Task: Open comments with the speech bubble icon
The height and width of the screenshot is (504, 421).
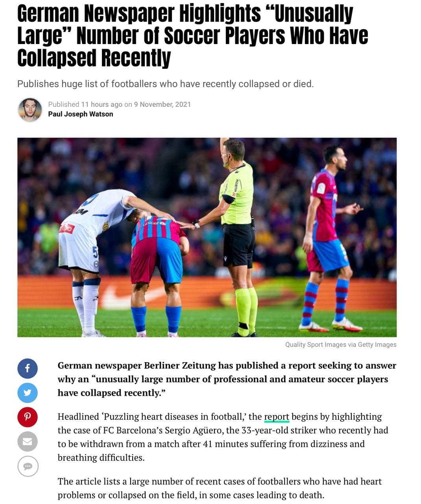Action: click(28, 466)
